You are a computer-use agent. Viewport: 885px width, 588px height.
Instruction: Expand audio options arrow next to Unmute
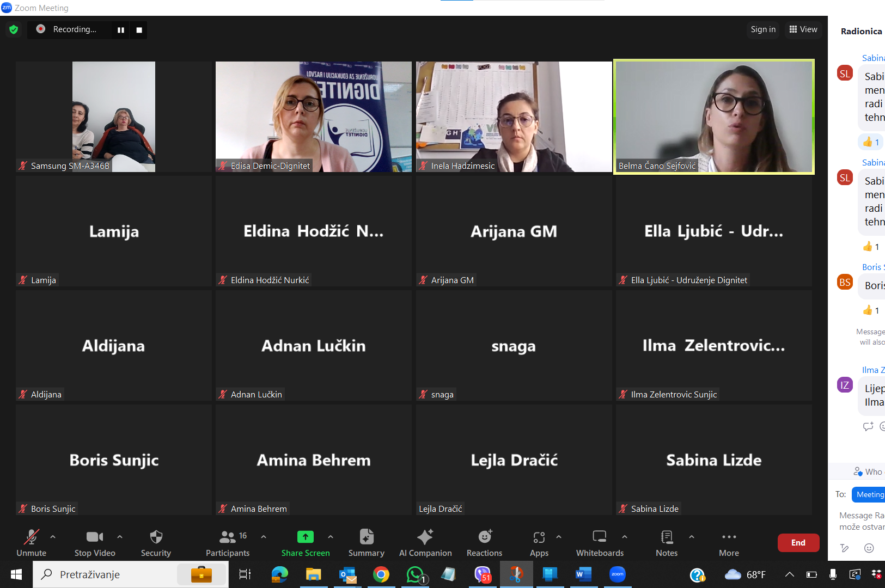coord(53,537)
